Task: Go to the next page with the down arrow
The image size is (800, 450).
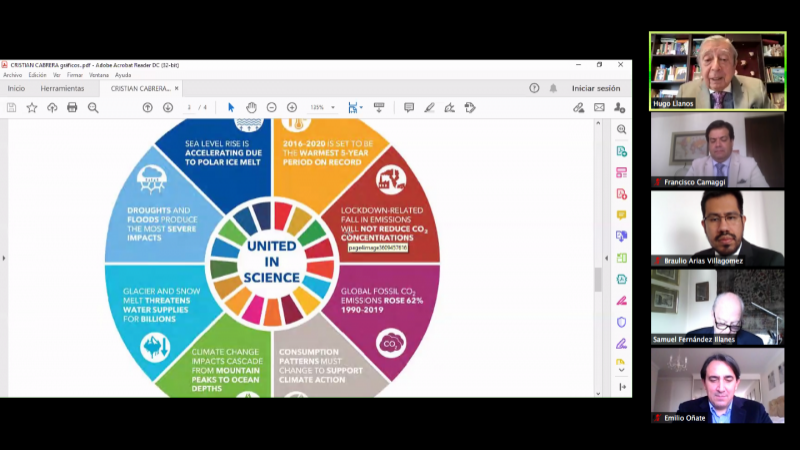Action: point(168,108)
